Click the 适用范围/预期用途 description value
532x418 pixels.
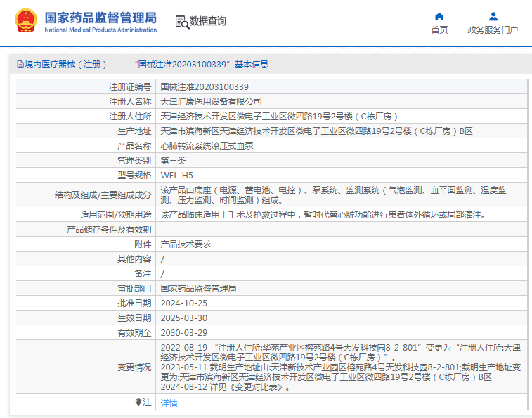[324, 215]
